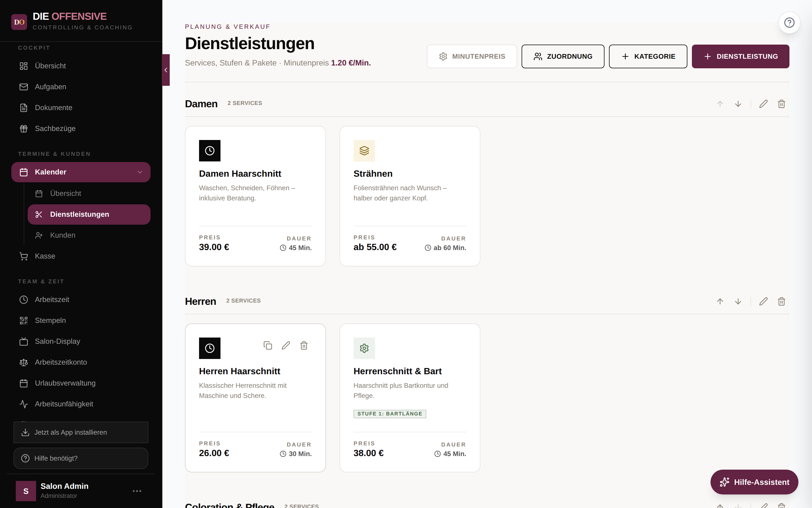Screen dimensions: 812x508
Task: Open Kasse in the sidebar
Action: coord(81,256)
